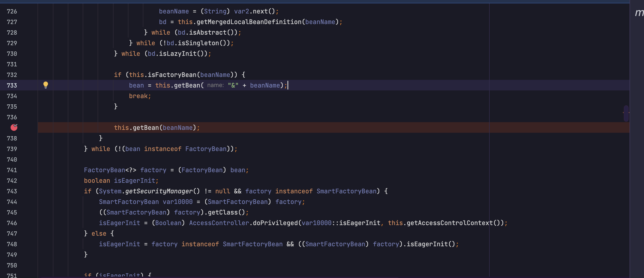The width and height of the screenshot is (644, 278).
Task: Click the editor scrollbar thumb
Action: 626,113
